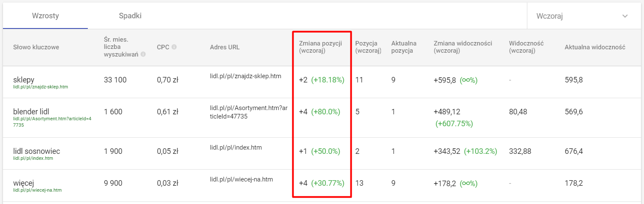Image resolution: width=644 pixels, height=204 pixels.
Task: Click info icon next to CPC header
Action: tap(174, 47)
